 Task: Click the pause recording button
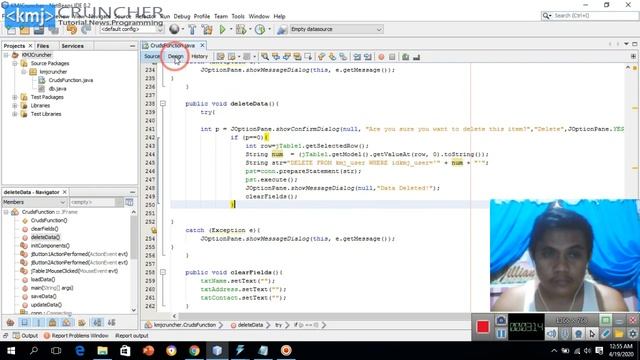point(501,334)
